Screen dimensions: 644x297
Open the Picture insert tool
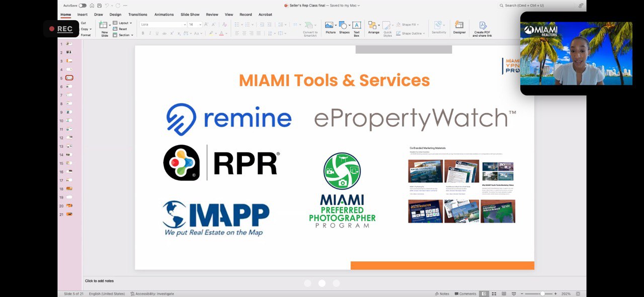click(330, 28)
